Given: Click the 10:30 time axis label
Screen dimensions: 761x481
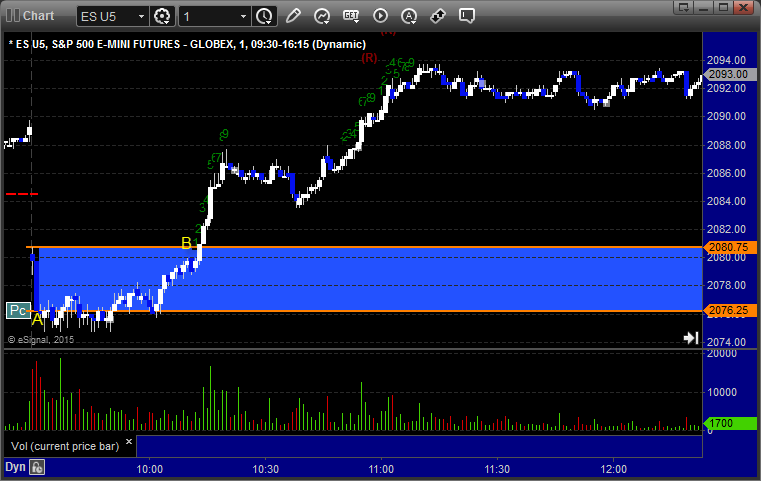Looking at the screenshot, I should [x=265, y=469].
